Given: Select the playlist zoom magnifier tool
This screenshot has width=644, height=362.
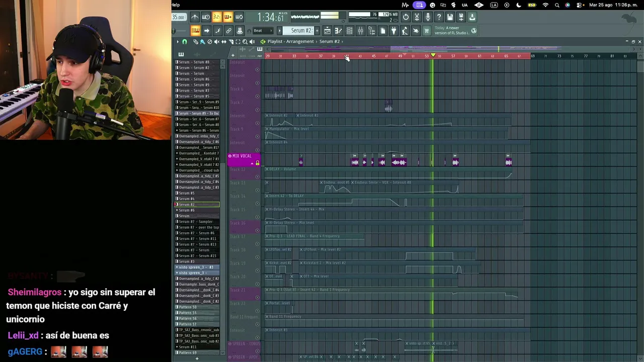Looking at the screenshot, I should pos(245,42).
